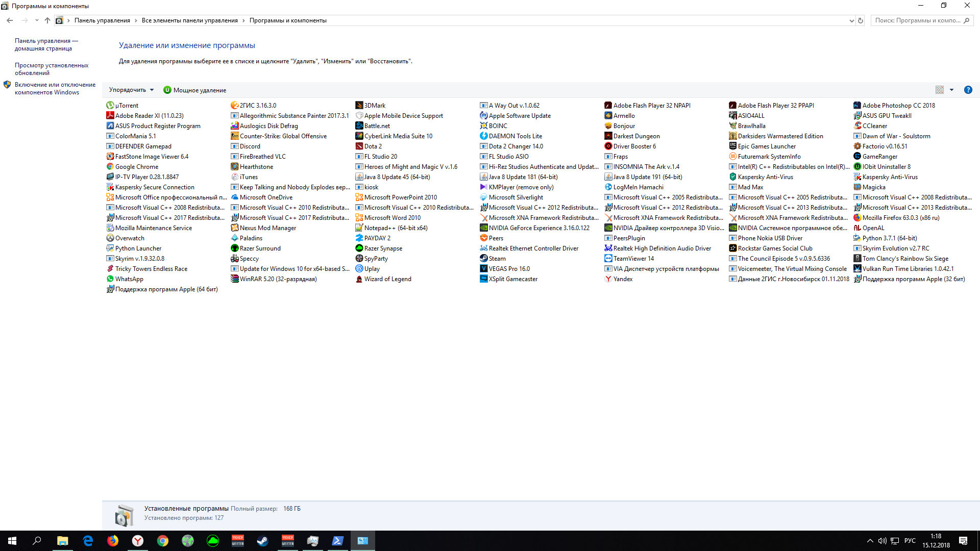Click the CCleaner entry icon
Image resolution: width=980 pixels, height=551 pixels.
(857, 126)
